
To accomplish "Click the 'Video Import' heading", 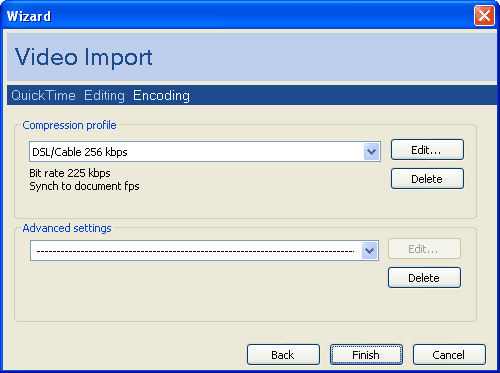I will (84, 57).
